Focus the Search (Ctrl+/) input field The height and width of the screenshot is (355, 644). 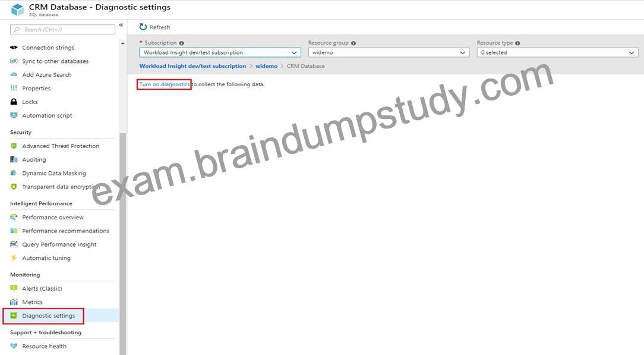62,30
